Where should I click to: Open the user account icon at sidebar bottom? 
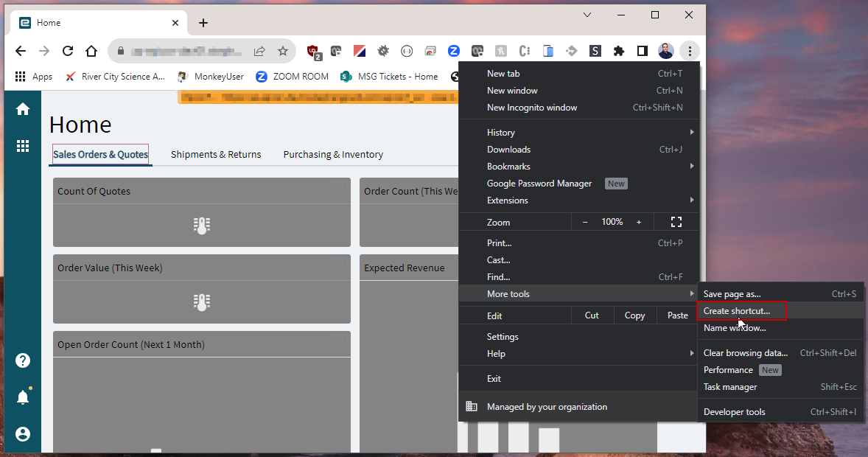coord(22,433)
